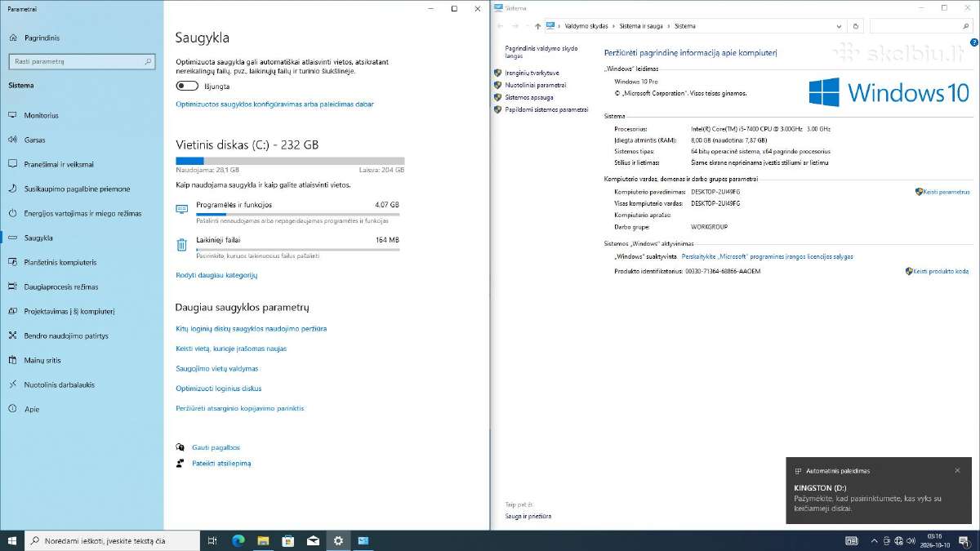Open Optimizuoti loginius diskus link
This screenshot has width=980, height=551.
pos(219,389)
